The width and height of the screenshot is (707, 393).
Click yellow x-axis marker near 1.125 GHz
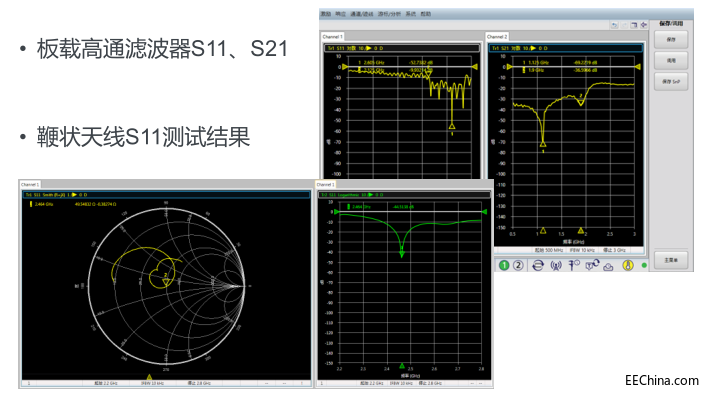pyautogui.click(x=543, y=230)
